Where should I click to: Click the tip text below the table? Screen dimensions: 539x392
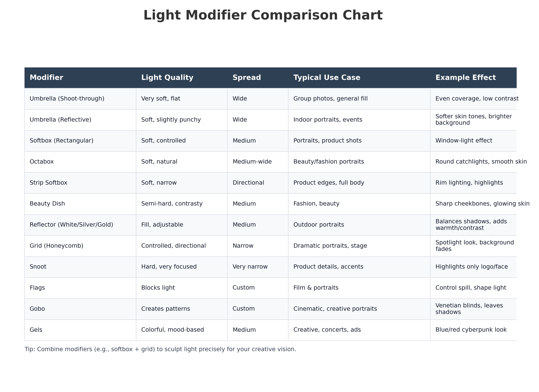tap(160, 349)
